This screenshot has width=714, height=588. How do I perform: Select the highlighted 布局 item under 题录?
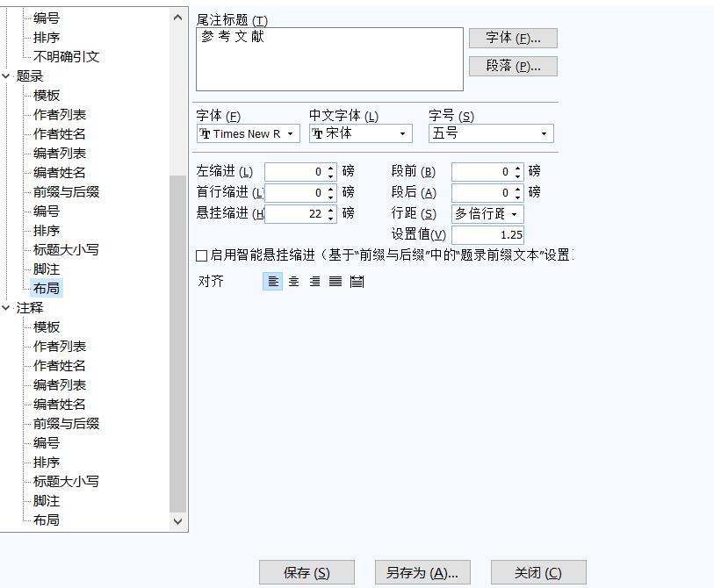click(x=47, y=288)
